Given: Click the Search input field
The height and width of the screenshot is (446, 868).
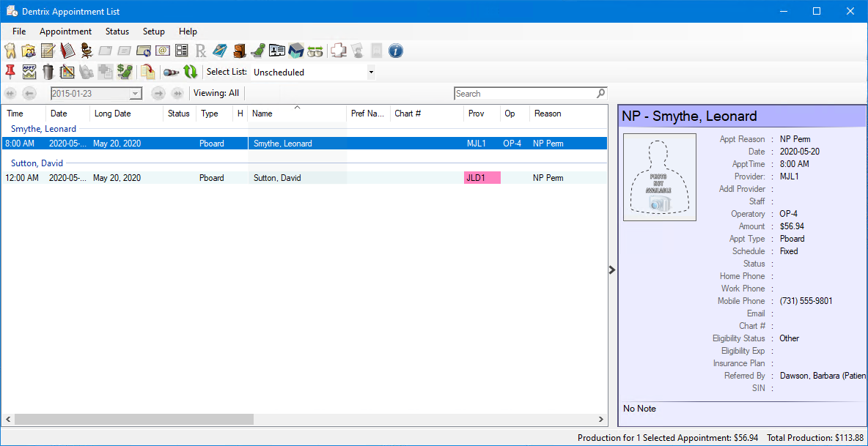Looking at the screenshot, I should coord(524,94).
